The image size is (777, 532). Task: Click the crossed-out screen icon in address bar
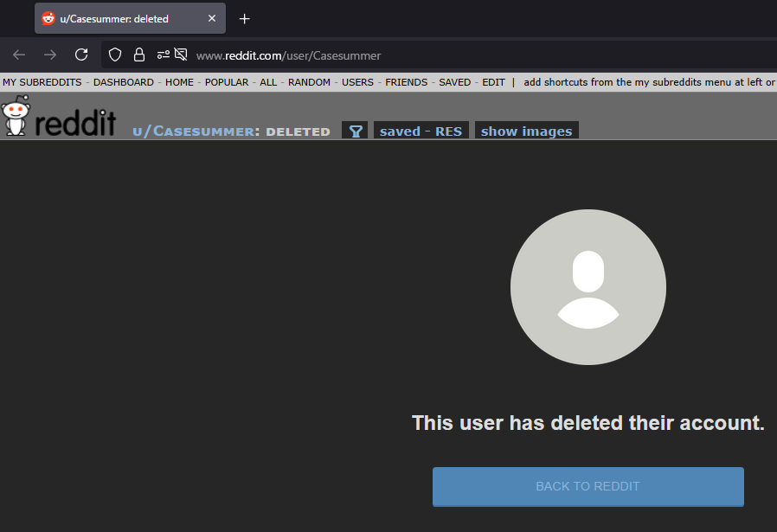(181, 54)
